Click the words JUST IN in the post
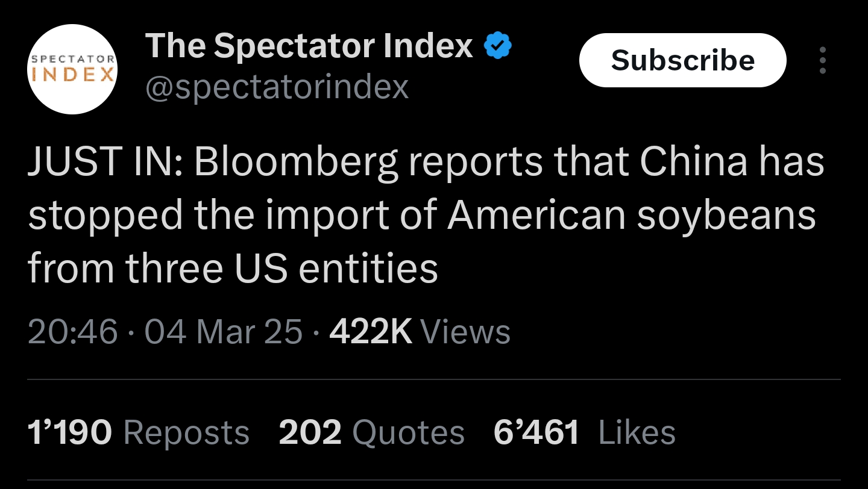 tap(102, 163)
